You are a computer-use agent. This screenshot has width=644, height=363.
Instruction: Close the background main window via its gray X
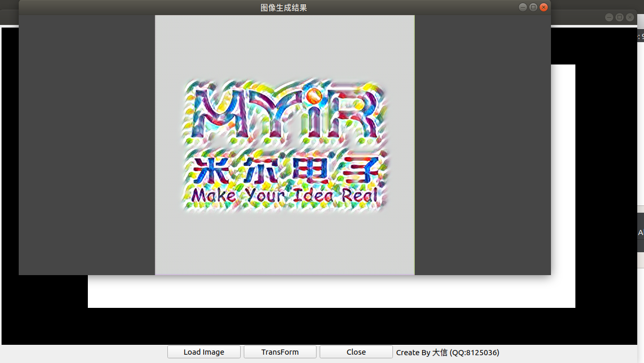630,17
